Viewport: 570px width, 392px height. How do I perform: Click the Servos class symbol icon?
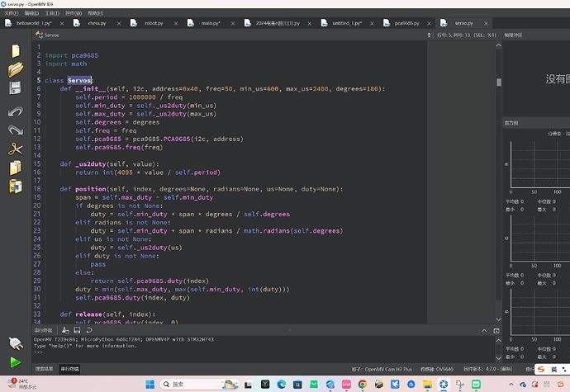click(40, 35)
